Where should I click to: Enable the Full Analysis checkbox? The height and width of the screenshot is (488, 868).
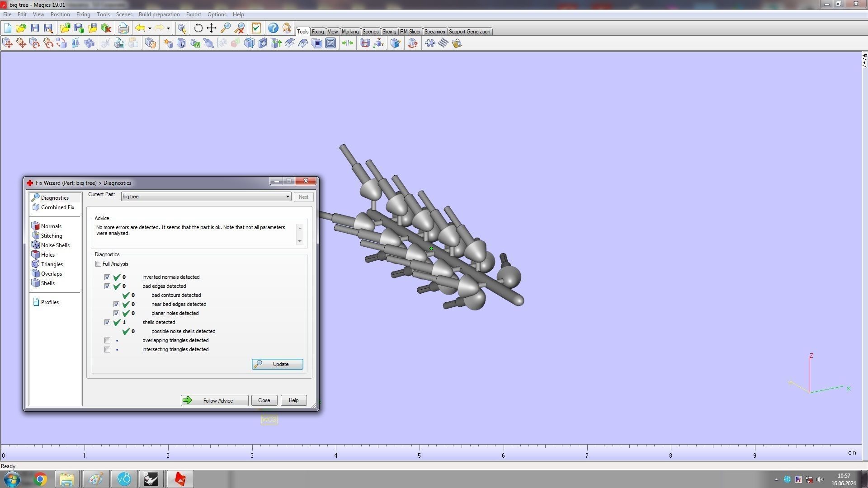pyautogui.click(x=98, y=264)
